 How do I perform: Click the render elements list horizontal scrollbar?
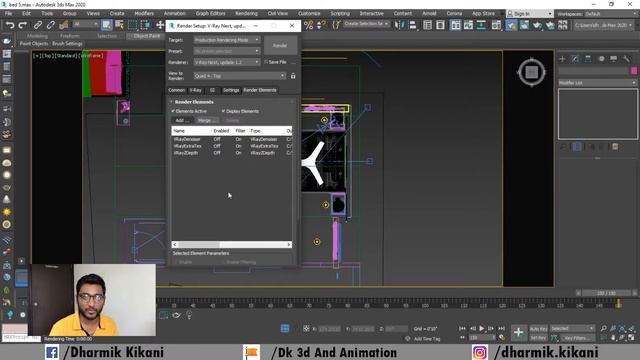(x=231, y=244)
